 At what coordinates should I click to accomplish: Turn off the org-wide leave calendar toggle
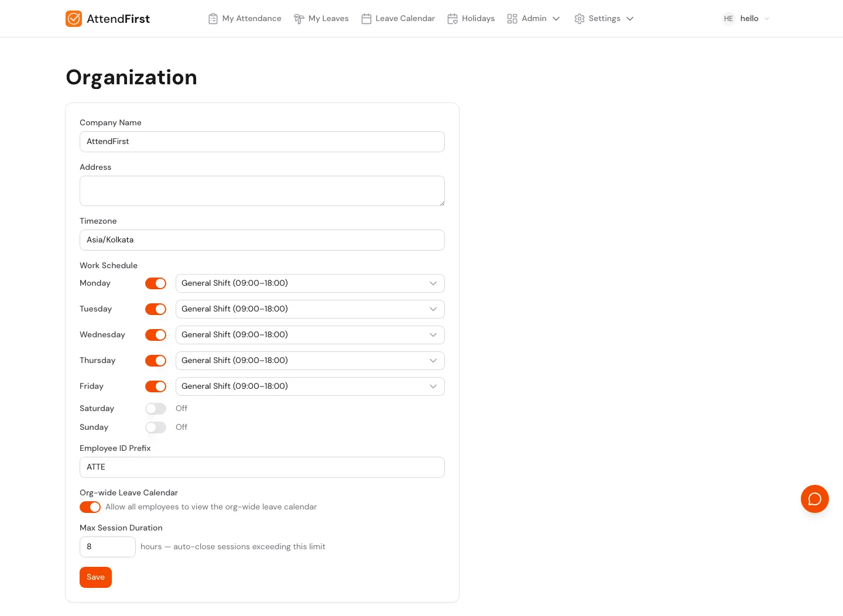(90, 507)
